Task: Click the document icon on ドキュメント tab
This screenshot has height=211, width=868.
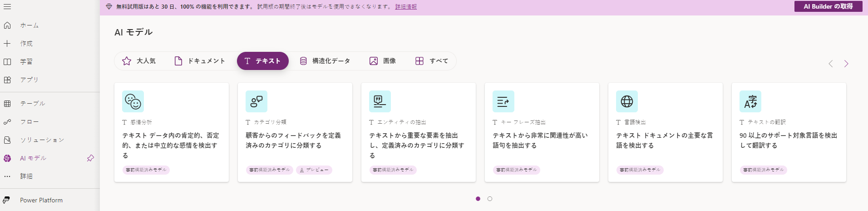Action: click(178, 61)
